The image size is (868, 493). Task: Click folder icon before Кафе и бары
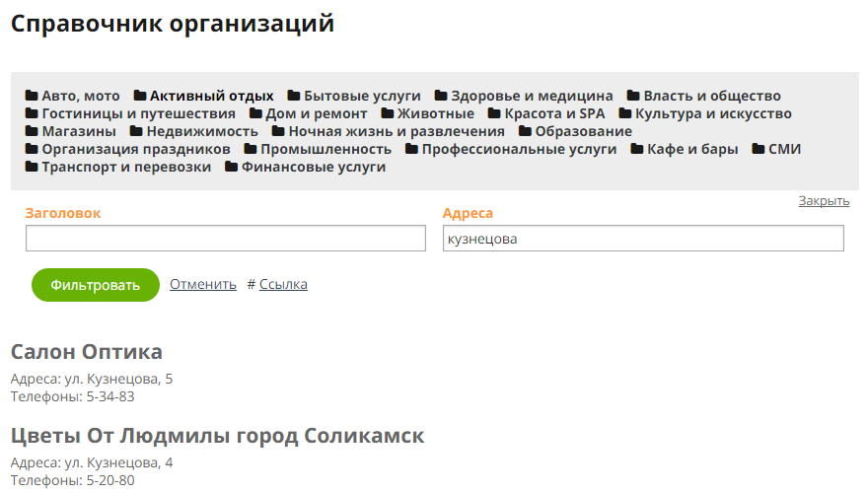[x=637, y=150]
